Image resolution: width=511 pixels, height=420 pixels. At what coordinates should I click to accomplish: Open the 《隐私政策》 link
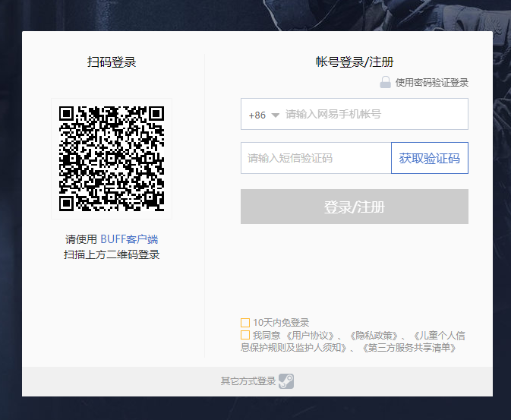click(x=374, y=335)
